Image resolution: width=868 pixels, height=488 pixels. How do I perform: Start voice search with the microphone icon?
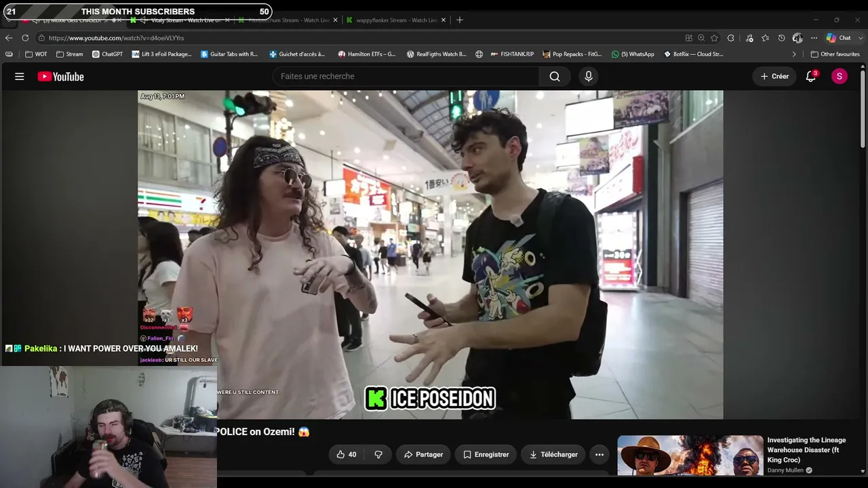coord(589,77)
